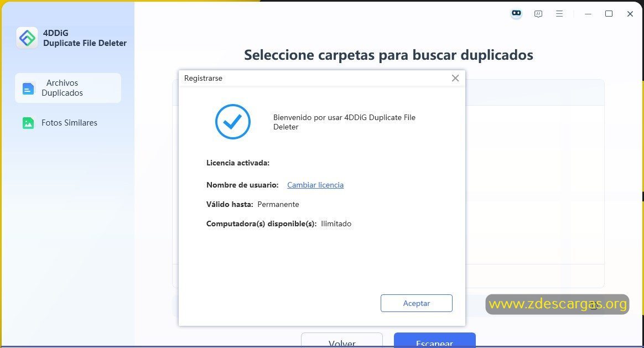644x348 pixels.
Task: Click the welcome message 'Bienvenido por usar 4DDiG'
Action: [344, 122]
